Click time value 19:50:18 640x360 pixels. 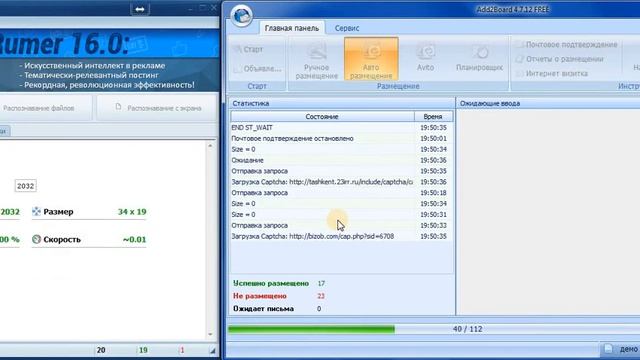coord(433,193)
